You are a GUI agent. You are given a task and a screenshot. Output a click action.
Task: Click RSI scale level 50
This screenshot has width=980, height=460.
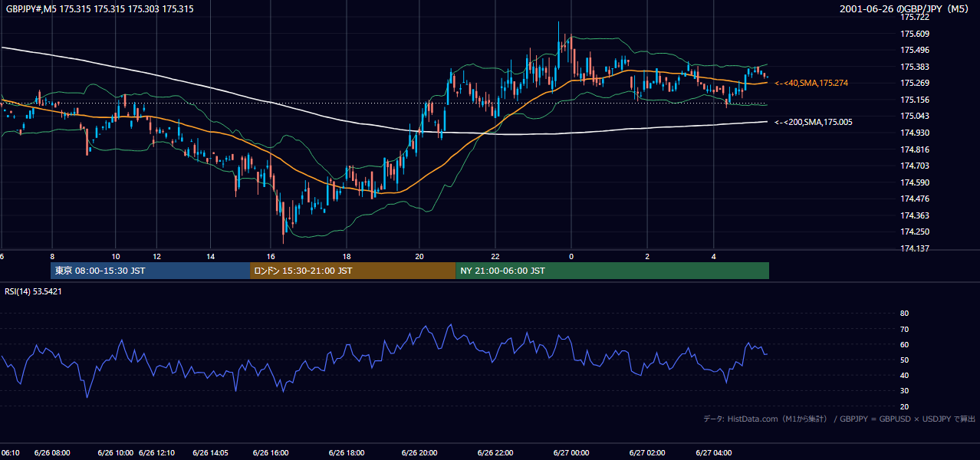click(904, 360)
